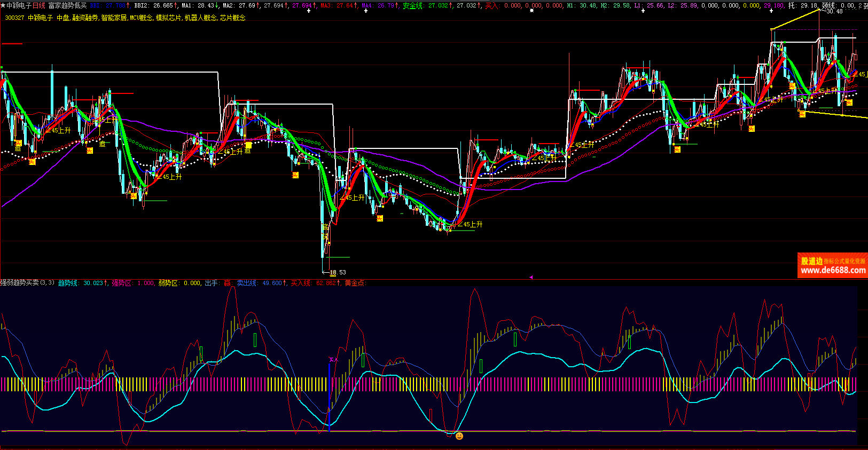
Task: Click the 30.48 highest price label
Action: 834,11
